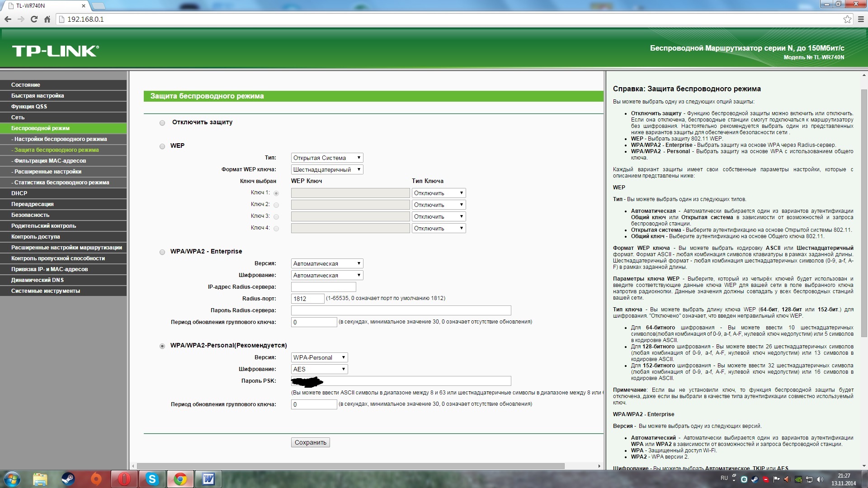
Task: Open the 'Формат WEP ключа' dropdown
Action: 327,169
